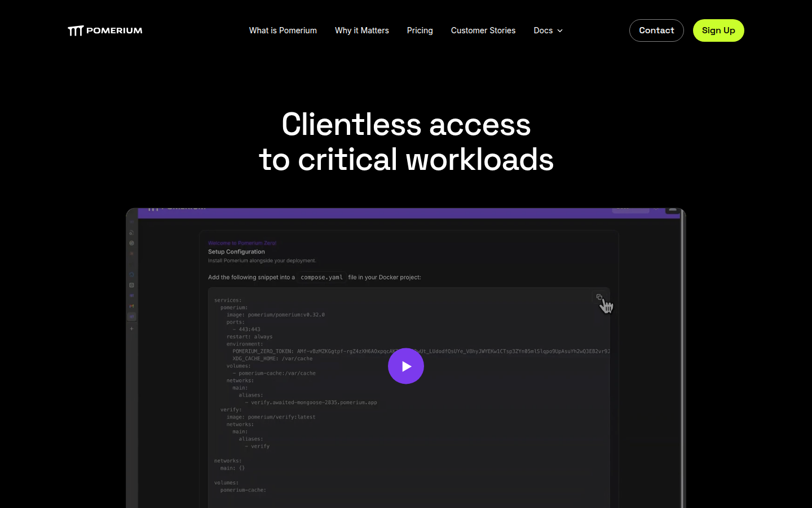Click the Pomerium logo in the header
Image resolution: width=812 pixels, height=508 pixels.
click(105, 30)
